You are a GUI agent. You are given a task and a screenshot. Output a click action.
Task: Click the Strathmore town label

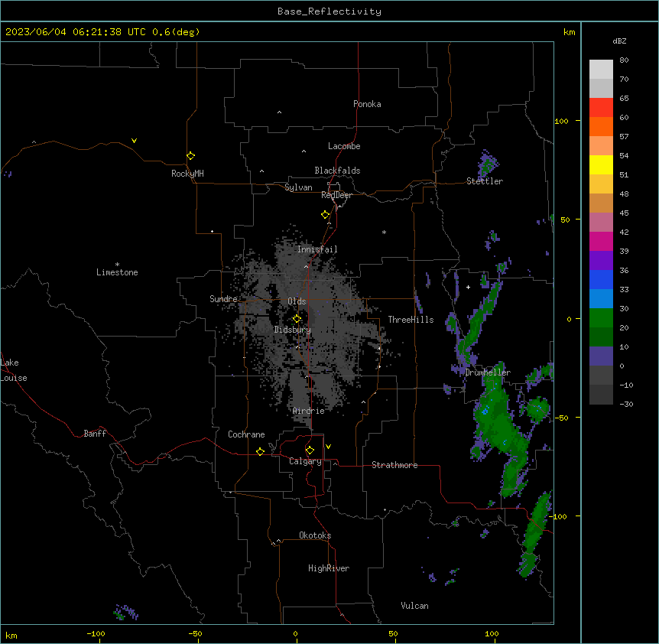(394, 465)
